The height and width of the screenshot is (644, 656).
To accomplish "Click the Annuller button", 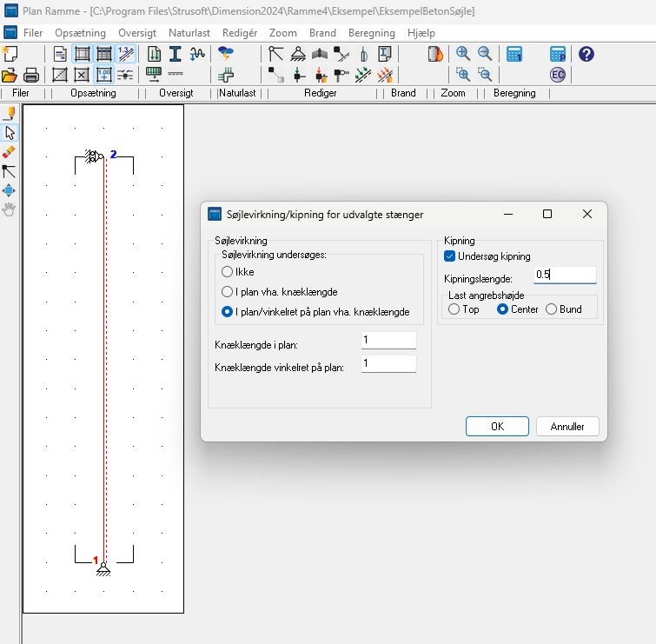I will pyautogui.click(x=567, y=427).
